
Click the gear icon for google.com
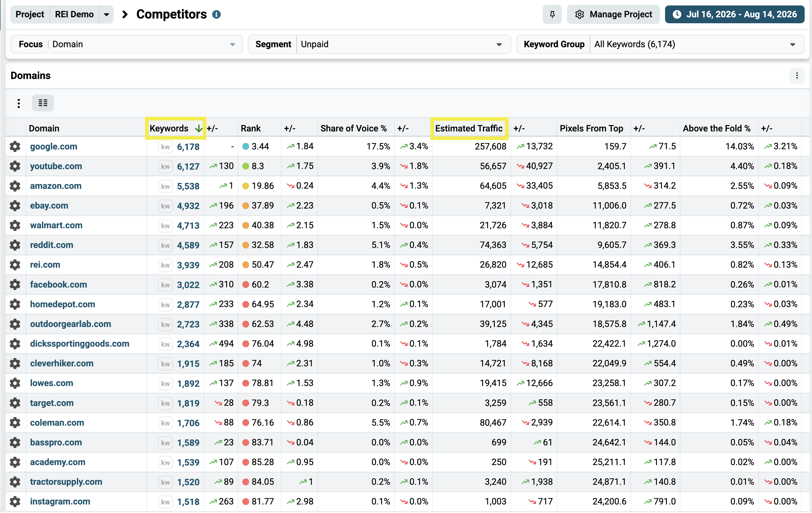(x=15, y=146)
